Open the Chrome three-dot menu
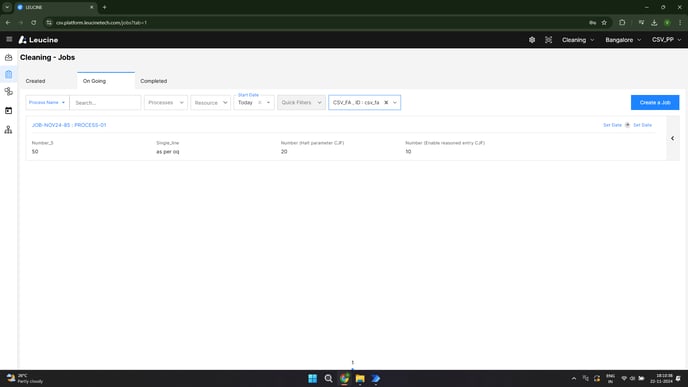The width and height of the screenshot is (688, 387). 680,22
